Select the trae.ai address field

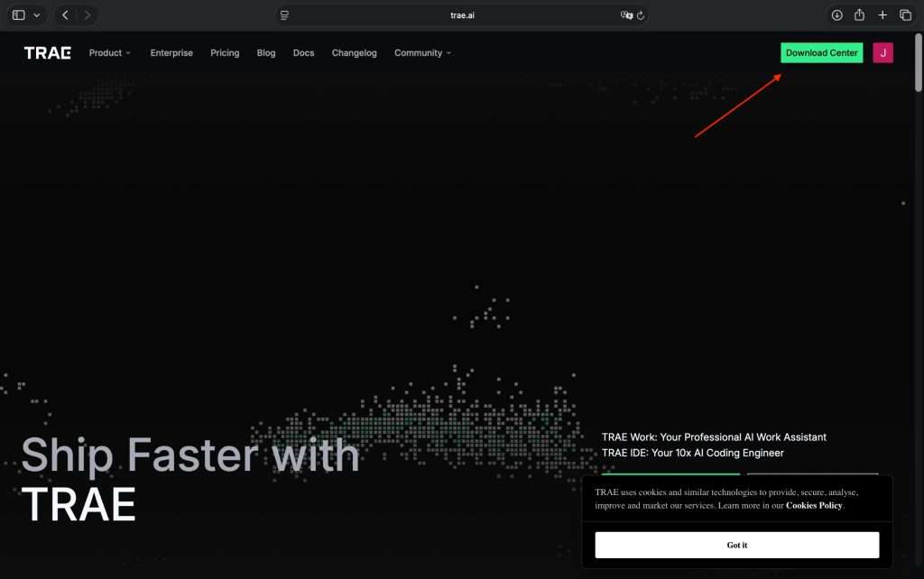coord(462,15)
